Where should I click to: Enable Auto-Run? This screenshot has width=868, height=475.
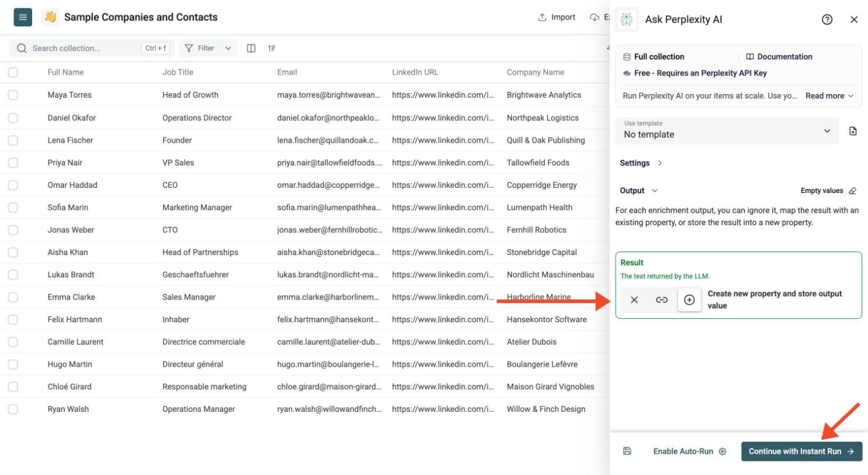[690, 451]
